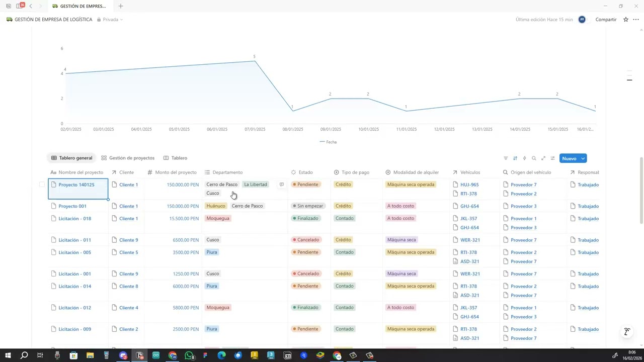This screenshot has height=362, width=644.
Task: Open the page three-dots menu
Action: click(636, 20)
